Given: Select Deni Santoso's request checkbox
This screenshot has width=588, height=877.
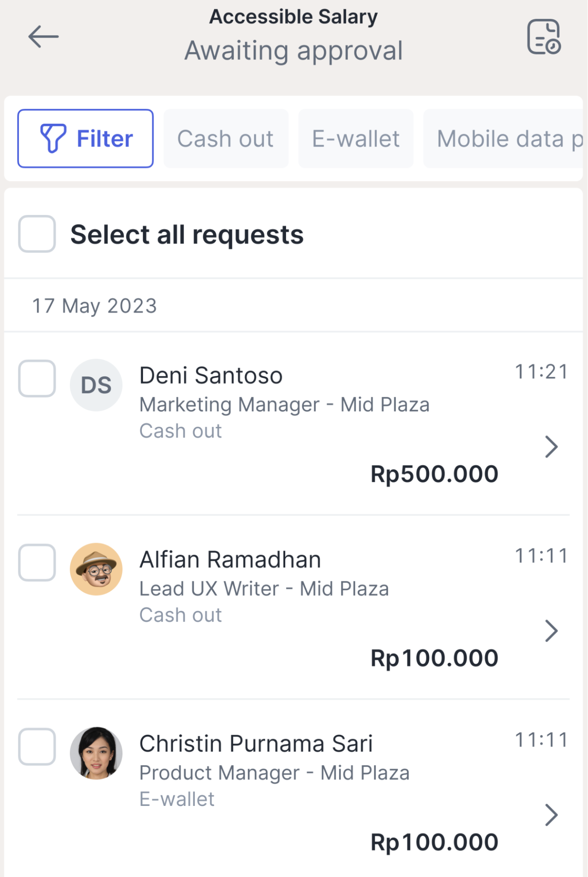Looking at the screenshot, I should 37,379.
